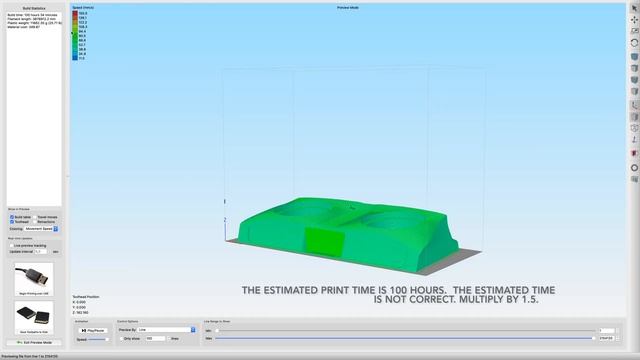Select the normal selection arrow tool

tap(634, 9)
